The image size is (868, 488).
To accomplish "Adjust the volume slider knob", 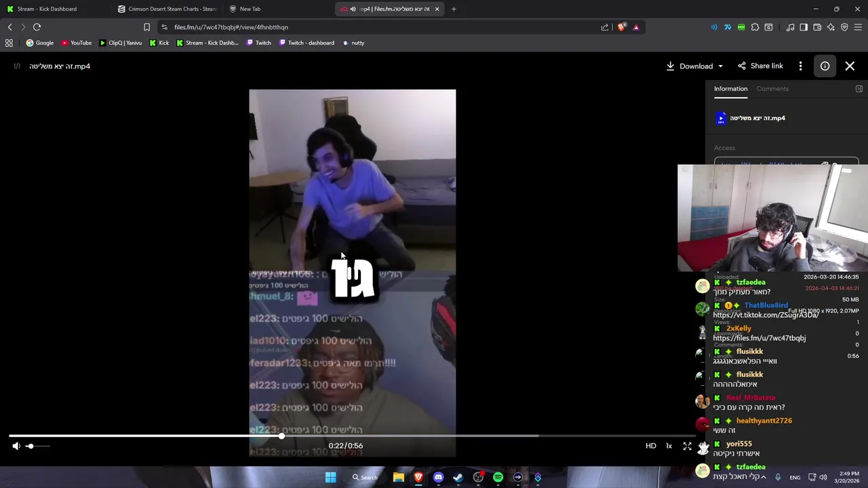I will point(30,446).
